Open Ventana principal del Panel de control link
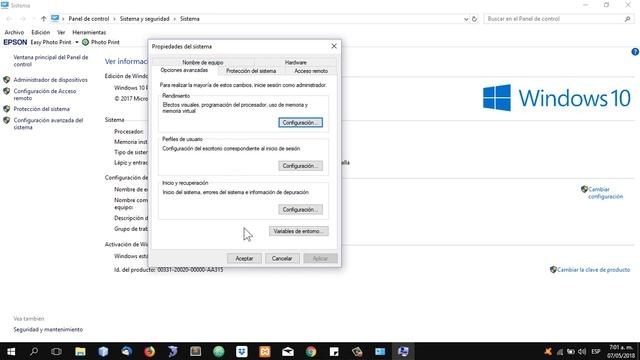This screenshot has height=360, width=640. pyautogui.click(x=51, y=61)
